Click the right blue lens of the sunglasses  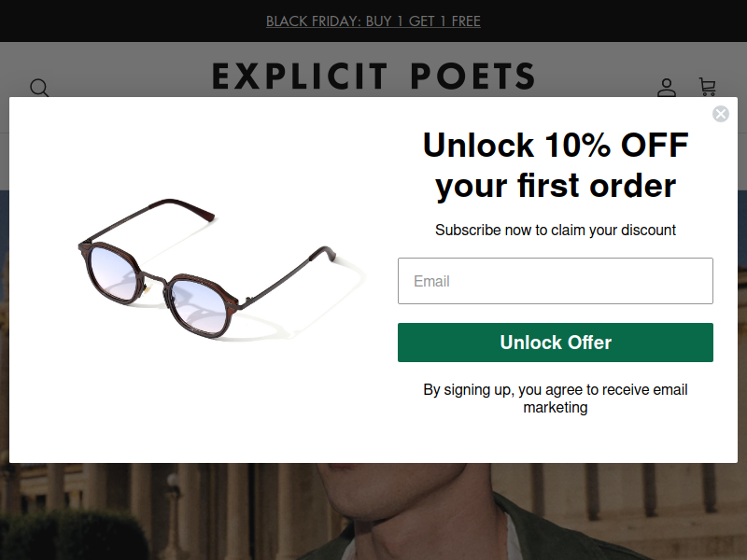pyautogui.click(x=199, y=305)
